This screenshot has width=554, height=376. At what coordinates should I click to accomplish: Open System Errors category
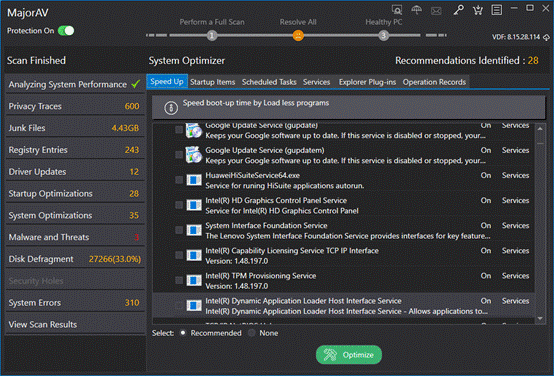(75, 303)
